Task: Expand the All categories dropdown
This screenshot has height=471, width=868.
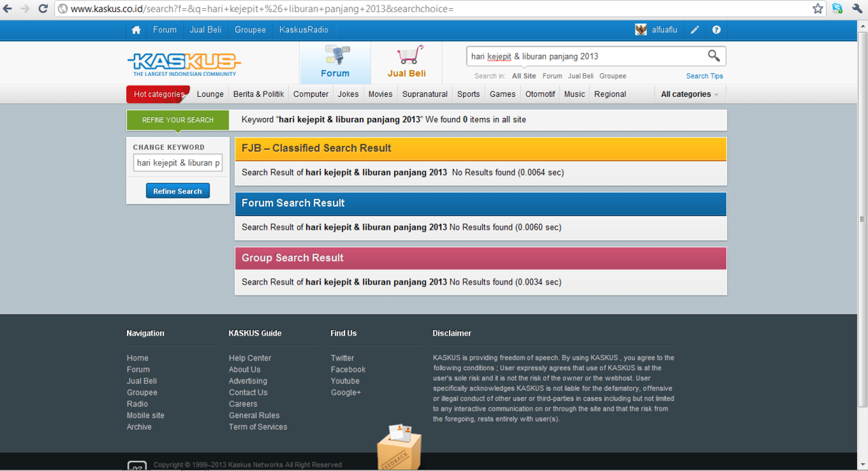Action: pos(690,94)
